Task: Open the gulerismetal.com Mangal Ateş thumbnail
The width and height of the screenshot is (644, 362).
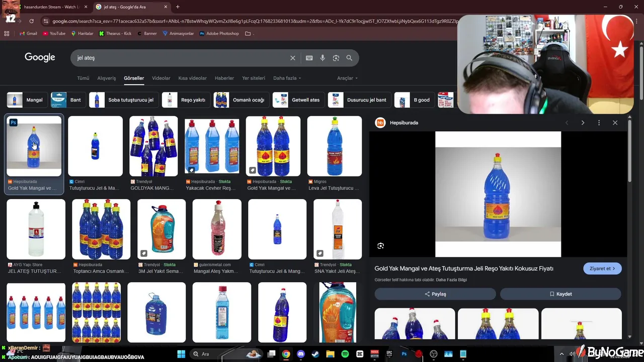Action: 217,229
